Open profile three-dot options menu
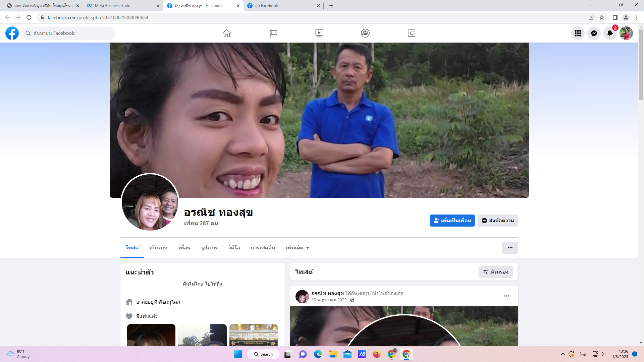The height and width of the screenshot is (362, 644). [x=510, y=248]
